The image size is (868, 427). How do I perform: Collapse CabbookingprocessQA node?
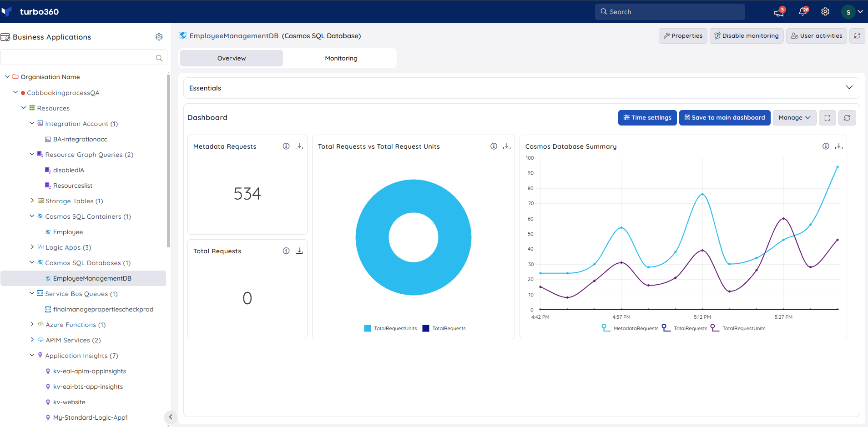point(15,92)
